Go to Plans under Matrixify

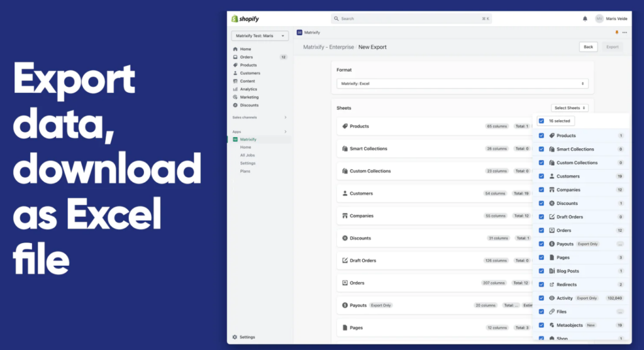245,171
